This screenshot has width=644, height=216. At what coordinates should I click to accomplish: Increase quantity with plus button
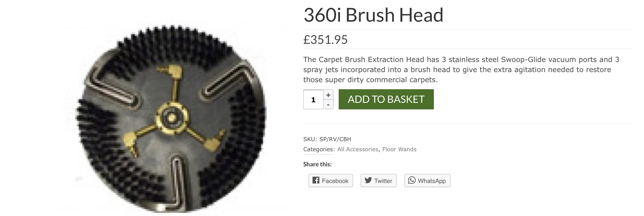pyautogui.click(x=328, y=95)
